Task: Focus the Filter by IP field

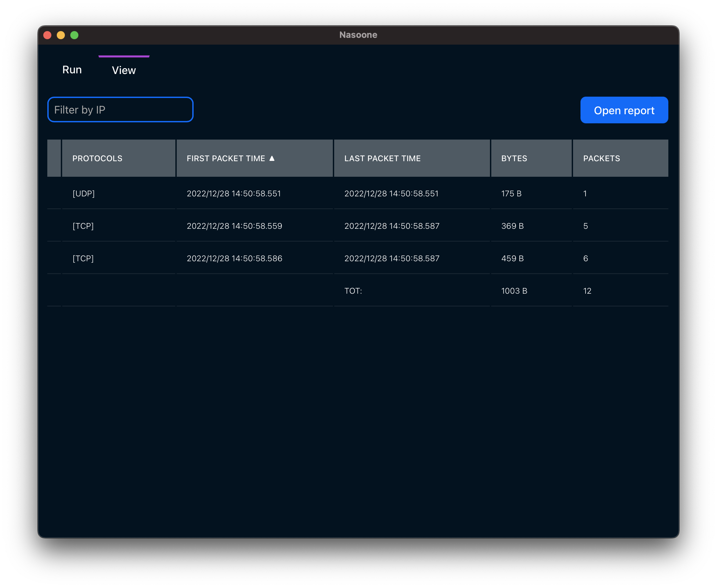Action: coord(120,110)
